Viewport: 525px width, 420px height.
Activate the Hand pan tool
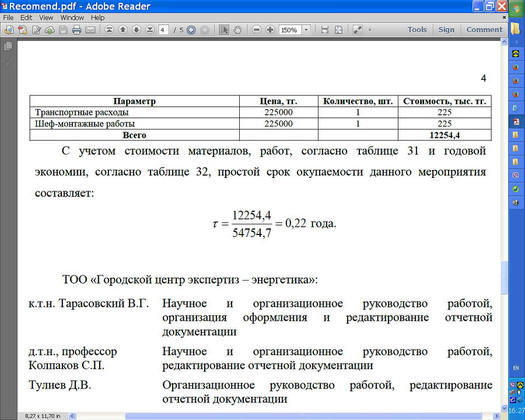[237, 30]
